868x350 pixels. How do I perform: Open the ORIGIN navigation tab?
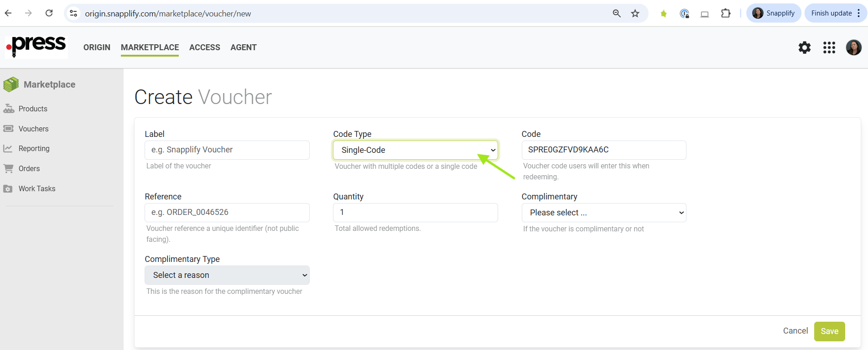click(97, 47)
